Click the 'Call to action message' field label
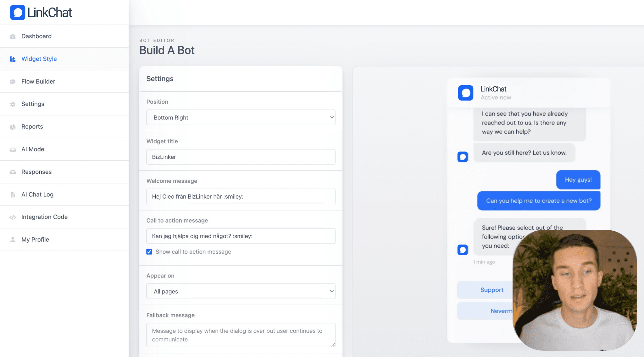644x357 pixels. [177, 221]
